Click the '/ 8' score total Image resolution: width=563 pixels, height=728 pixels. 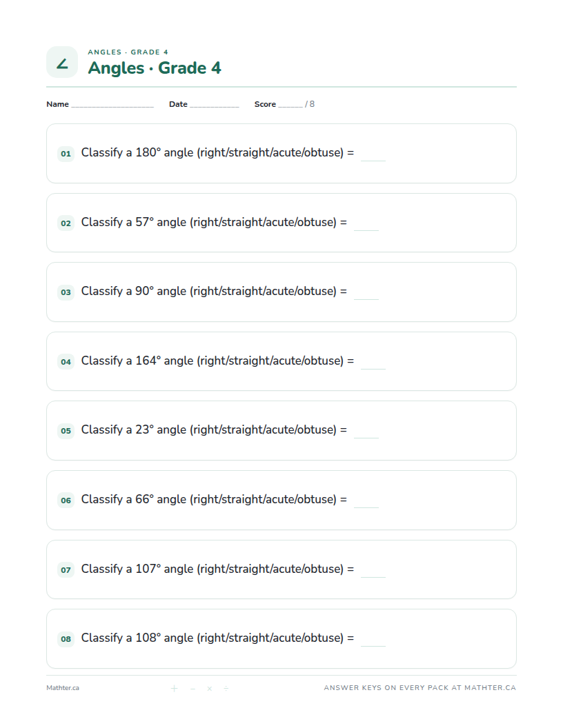[x=310, y=104]
